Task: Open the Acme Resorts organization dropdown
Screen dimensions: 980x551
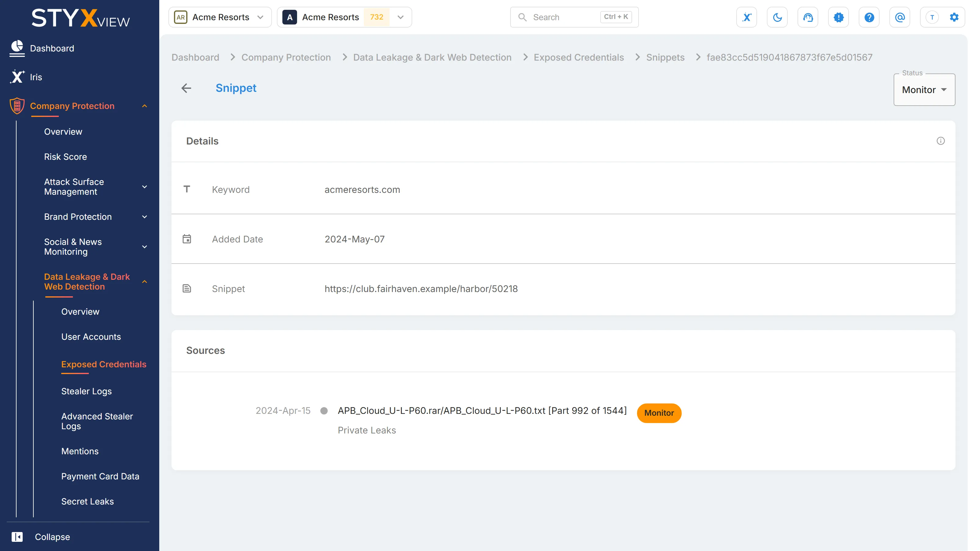Action: [x=220, y=17]
